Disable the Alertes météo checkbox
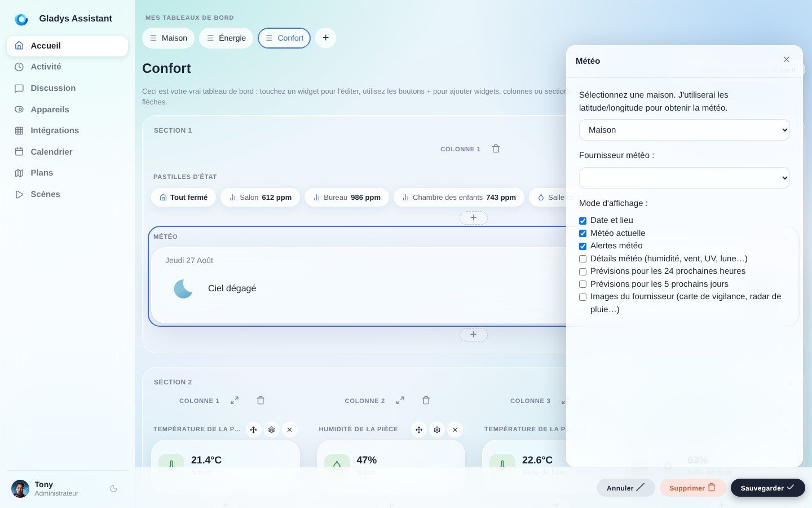The width and height of the screenshot is (812, 508). click(583, 246)
